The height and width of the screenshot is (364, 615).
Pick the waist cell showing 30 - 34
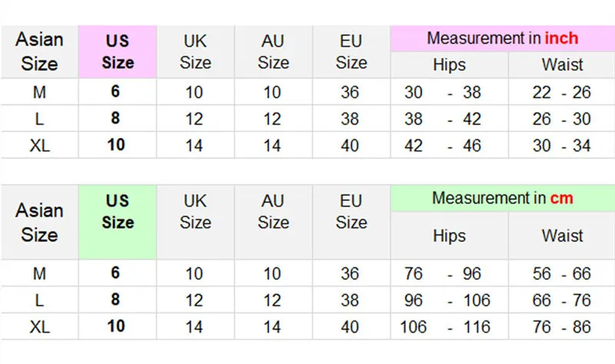561,145
